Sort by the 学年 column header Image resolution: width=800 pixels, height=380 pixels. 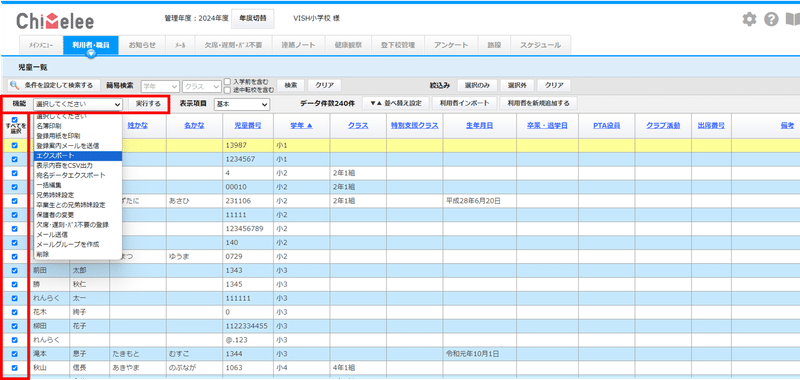point(301,125)
